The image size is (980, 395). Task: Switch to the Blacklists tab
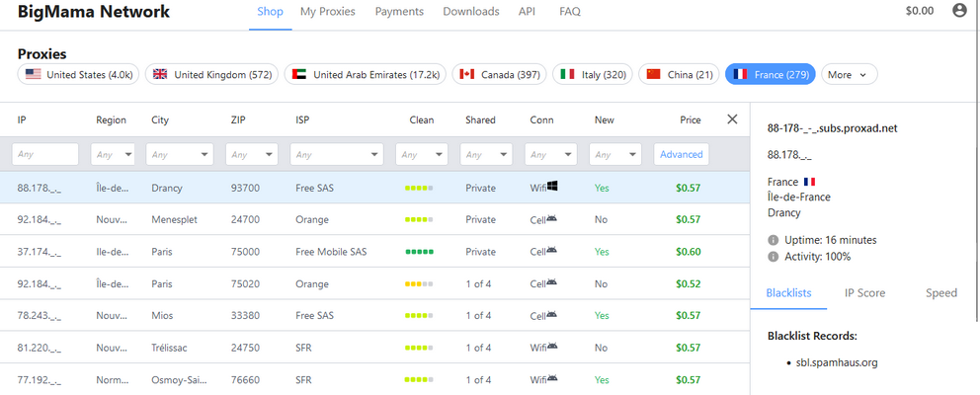coord(788,293)
